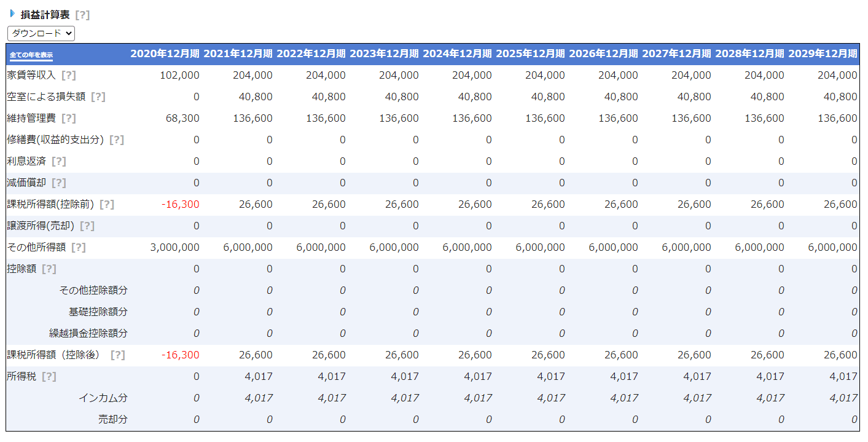Image resolution: width=868 pixels, height=442 pixels.
Task: Click the help icon next to 損益計算表
Action: click(x=82, y=15)
